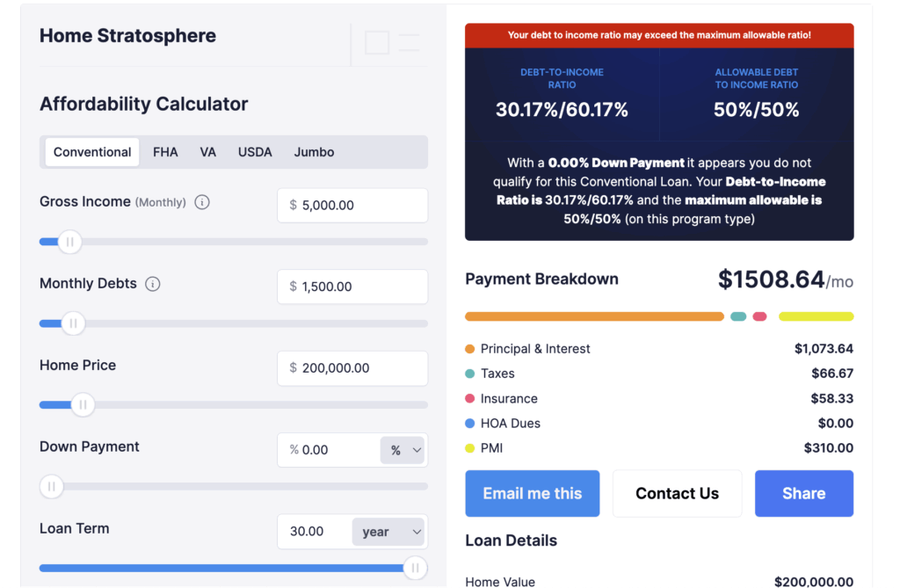
Task: Click the teal Taxes legend dot
Action: click(x=470, y=374)
